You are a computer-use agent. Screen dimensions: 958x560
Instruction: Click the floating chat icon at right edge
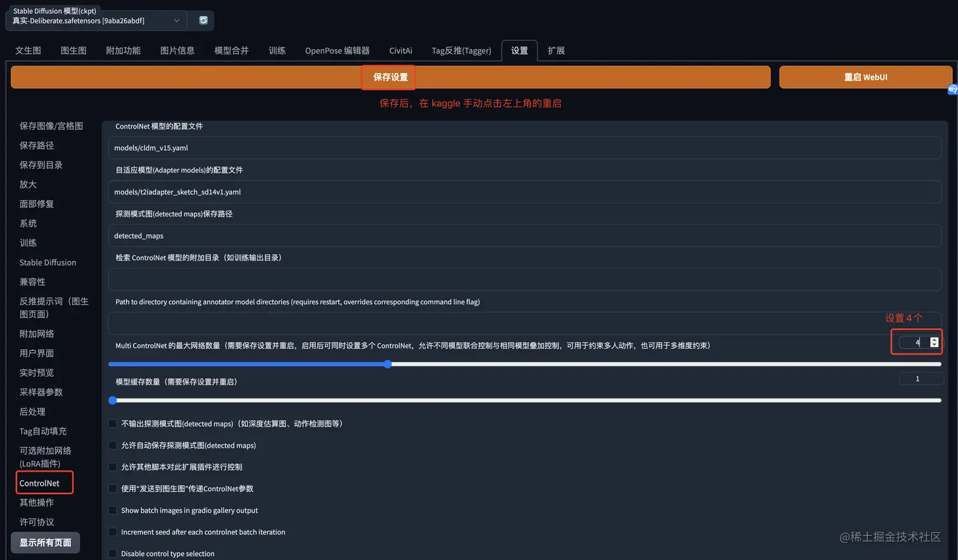click(x=952, y=89)
